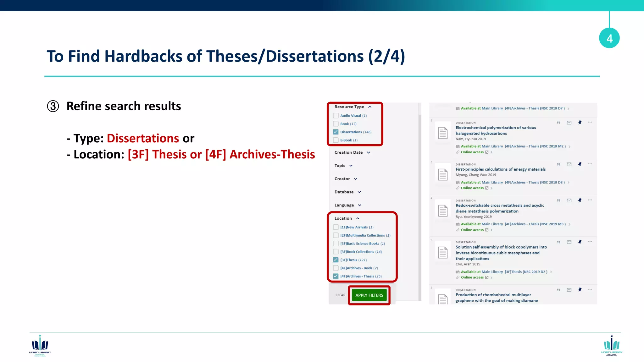Cite the Solution self-assembly record

click(x=558, y=242)
